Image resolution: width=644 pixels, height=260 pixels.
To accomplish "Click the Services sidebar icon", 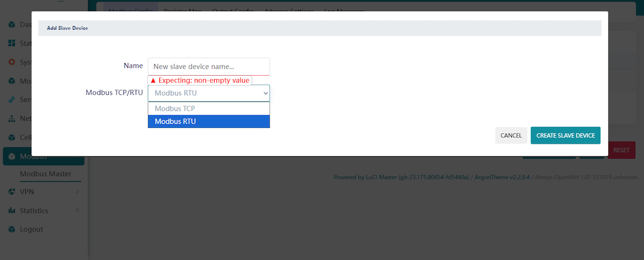I will (x=12, y=100).
